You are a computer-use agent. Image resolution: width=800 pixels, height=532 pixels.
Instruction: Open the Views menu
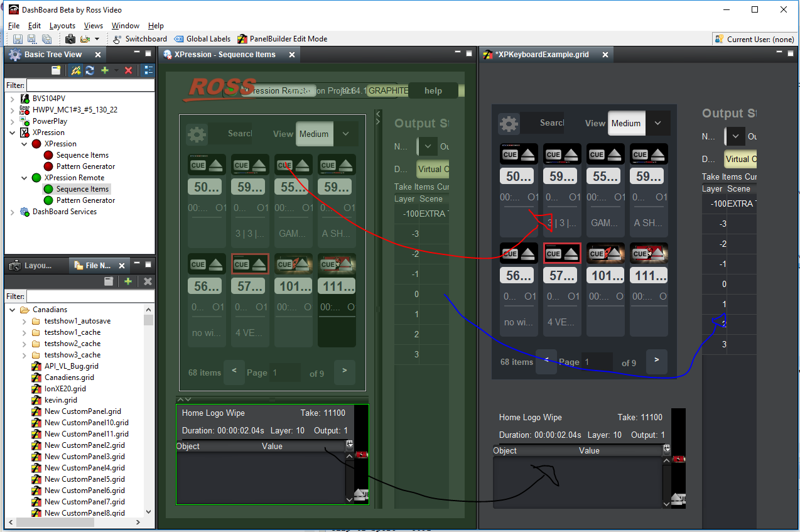point(93,26)
